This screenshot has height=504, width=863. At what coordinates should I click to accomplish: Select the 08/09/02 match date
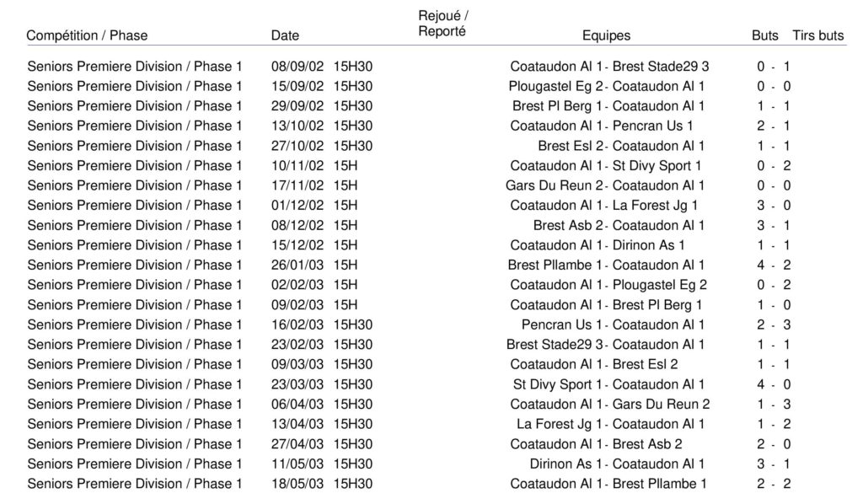pyautogui.click(x=297, y=67)
